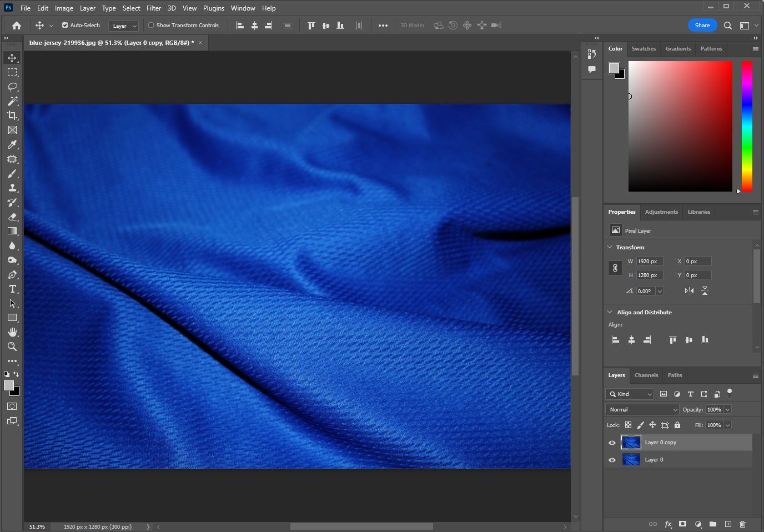
Task: Open the Auto-Select Layer dropdown
Action: pos(123,26)
